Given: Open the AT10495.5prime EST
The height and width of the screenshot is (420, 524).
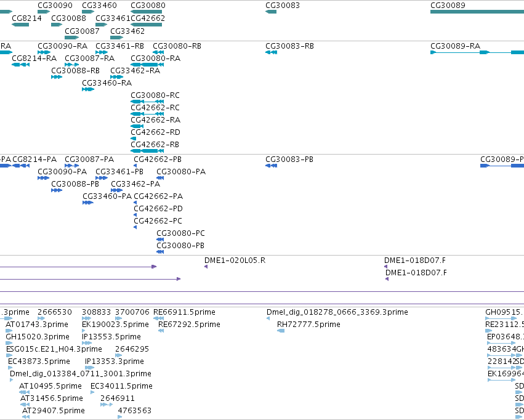Looking at the screenshot, I should click(50, 386).
